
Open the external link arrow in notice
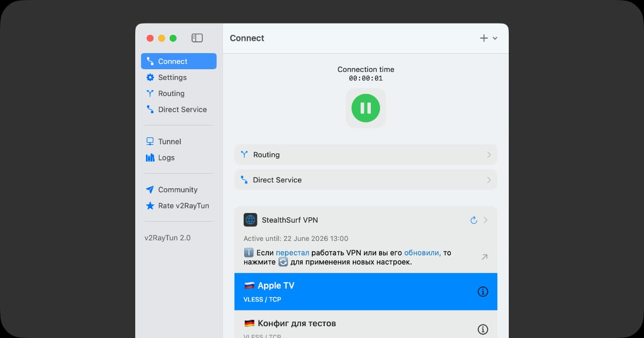click(484, 257)
